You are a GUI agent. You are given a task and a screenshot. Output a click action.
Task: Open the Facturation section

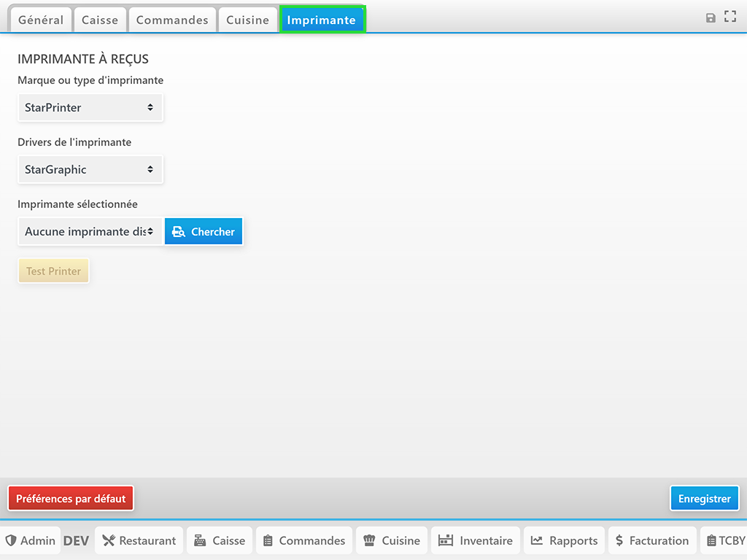coord(652,540)
